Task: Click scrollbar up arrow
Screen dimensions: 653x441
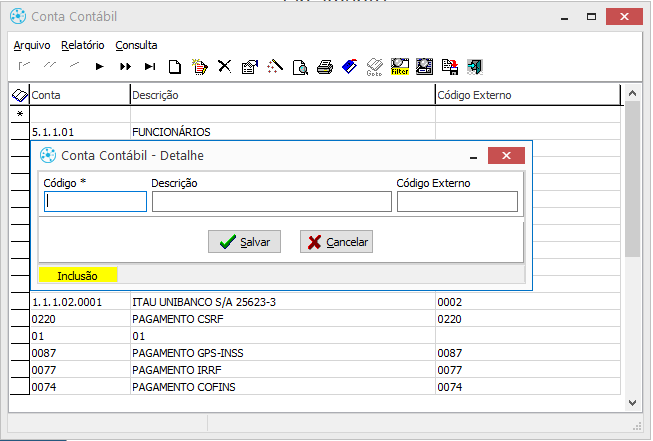Action: point(632,93)
